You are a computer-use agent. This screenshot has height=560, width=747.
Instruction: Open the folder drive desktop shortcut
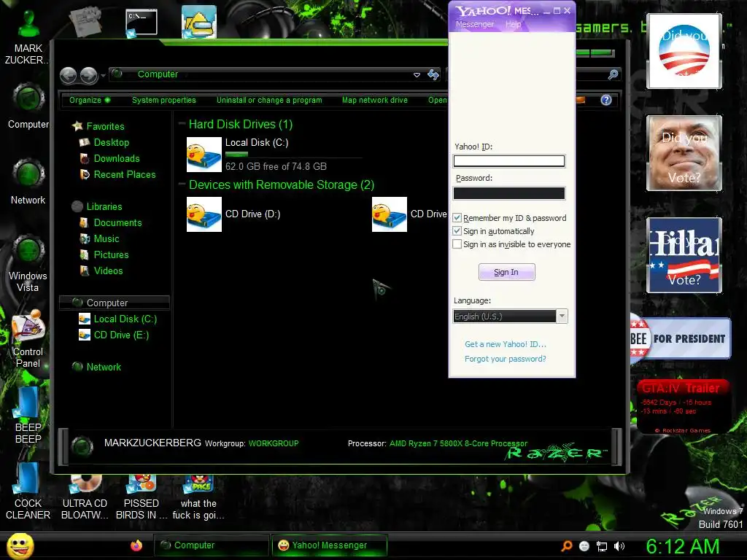(x=199, y=22)
